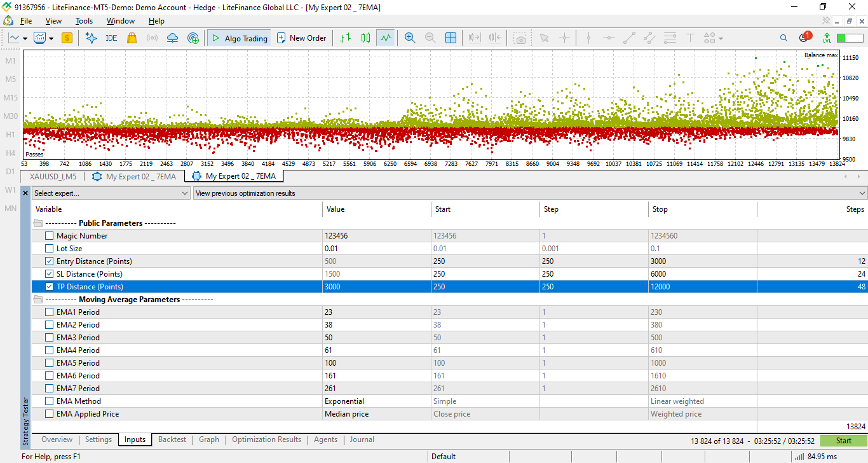Collapse the Moving Average Parameters group
Screen dimensions: 868x463
pos(38,300)
